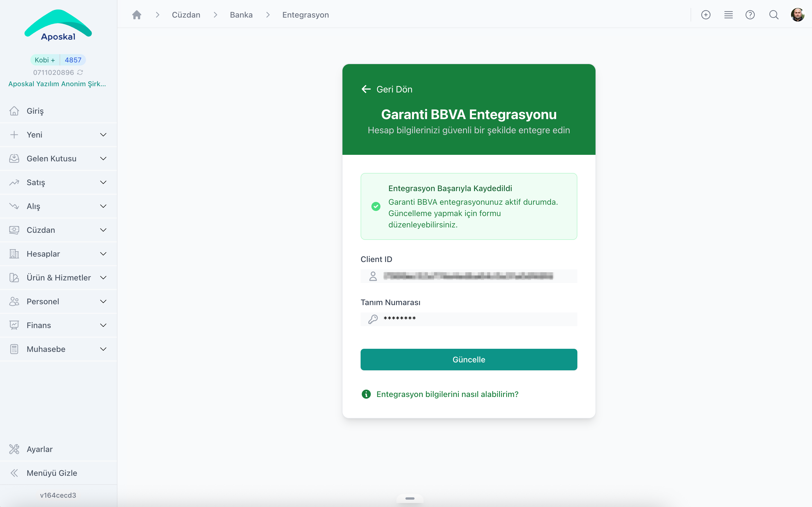The image size is (812, 507).
Task: Click the back arrow icon beside Geri Dön
Action: coord(366,89)
